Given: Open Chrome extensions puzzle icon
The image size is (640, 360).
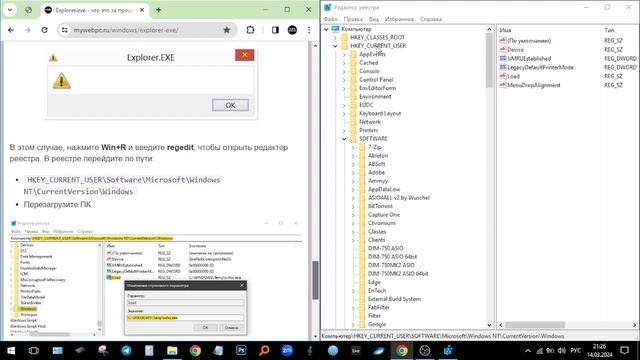Looking at the screenshot, I should click(250, 30).
